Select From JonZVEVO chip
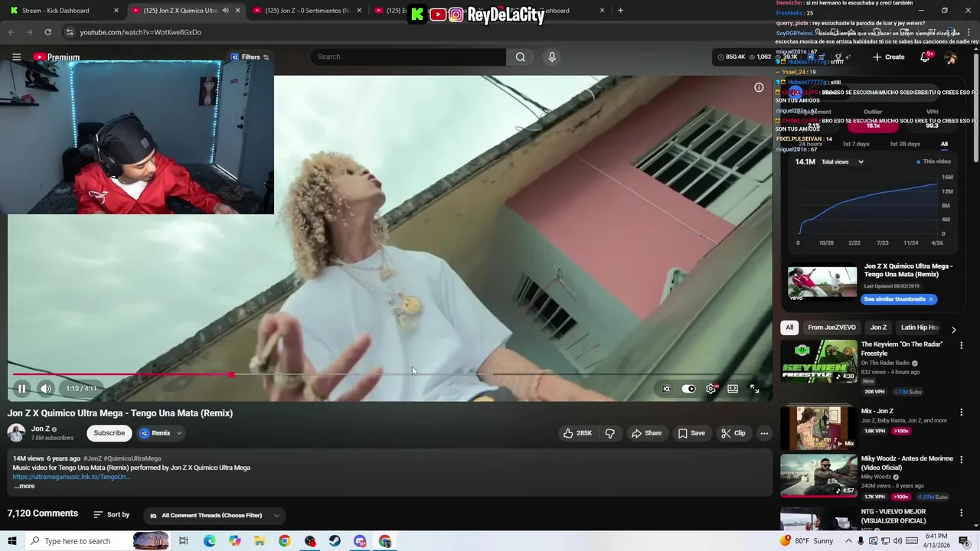 coord(831,328)
